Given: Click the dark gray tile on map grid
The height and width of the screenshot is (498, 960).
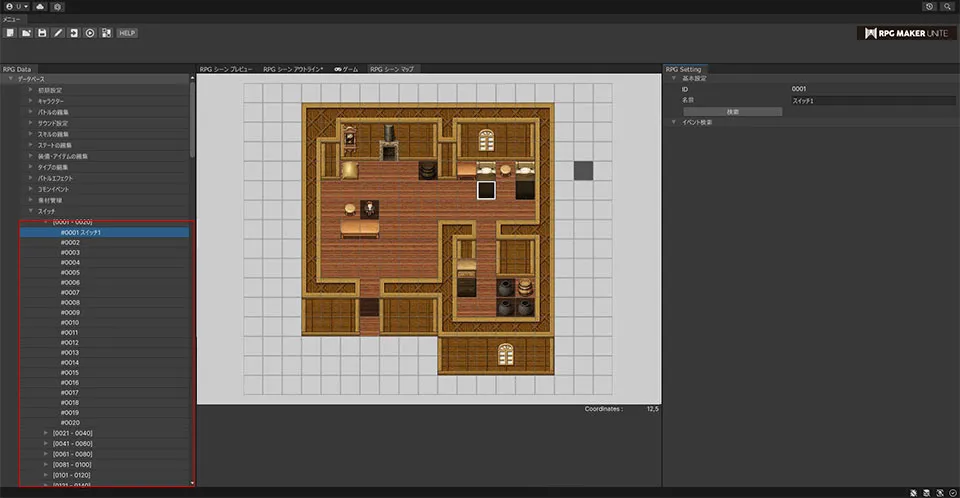Looking at the screenshot, I should [583, 170].
